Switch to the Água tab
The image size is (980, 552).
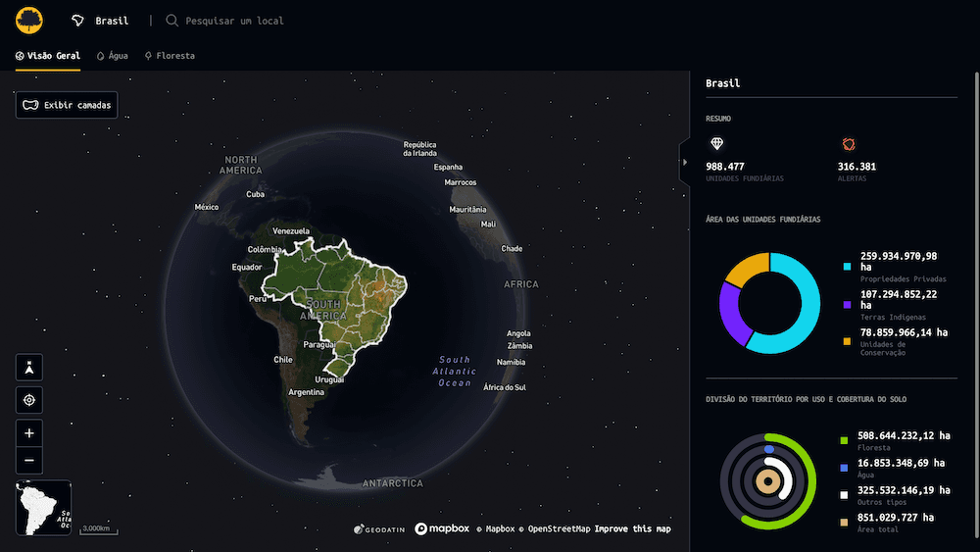click(x=112, y=56)
